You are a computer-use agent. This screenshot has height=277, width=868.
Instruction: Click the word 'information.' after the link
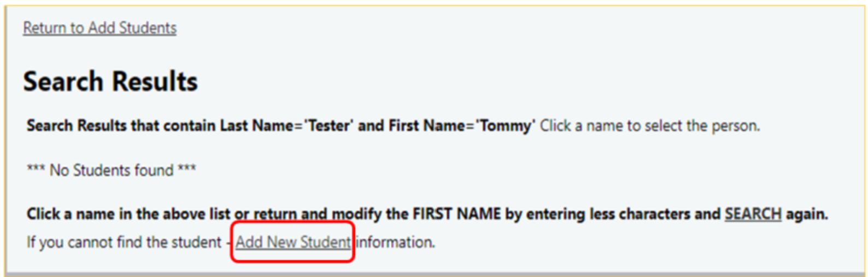(x=396, y=242)
